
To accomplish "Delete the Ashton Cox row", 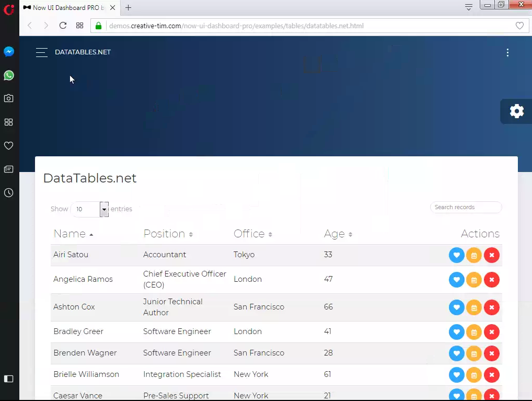I will tap(492, 307).
